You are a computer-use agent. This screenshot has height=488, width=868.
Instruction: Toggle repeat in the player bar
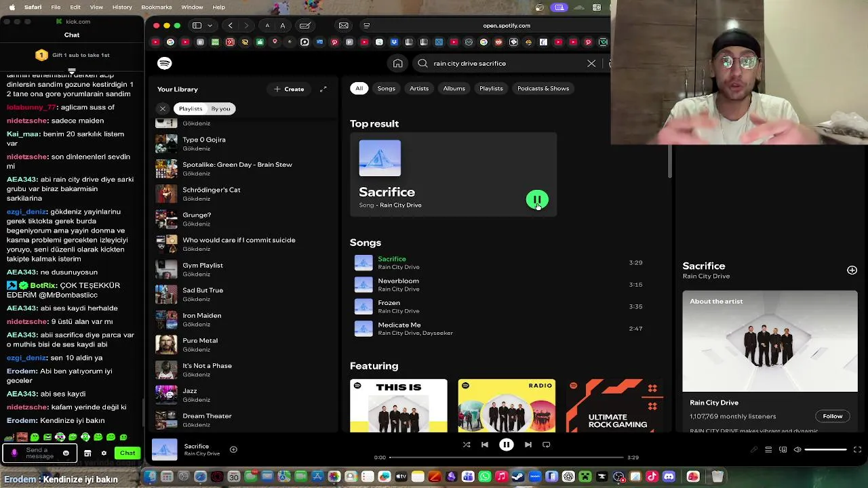[546, 445]
